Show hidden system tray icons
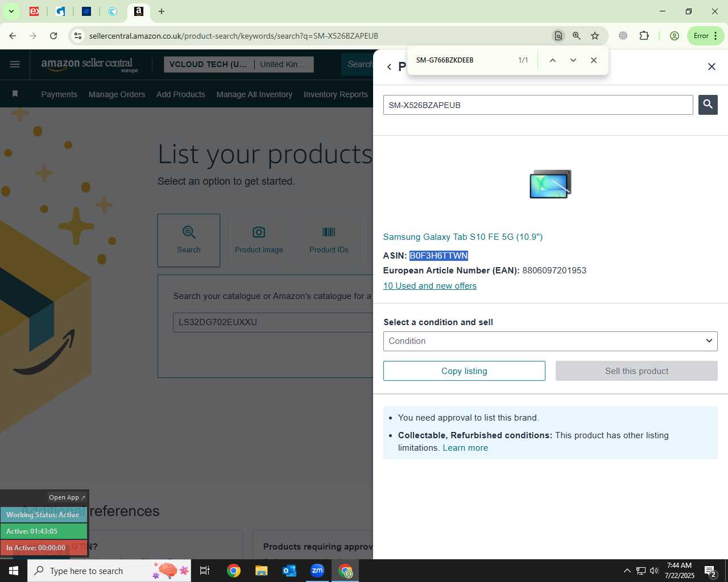 click(627, 571)
